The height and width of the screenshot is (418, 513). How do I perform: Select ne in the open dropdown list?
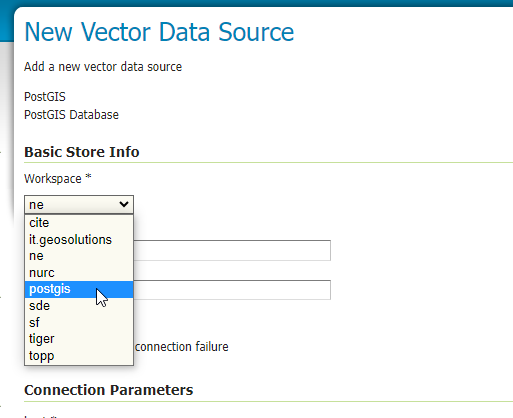(79, 256)
